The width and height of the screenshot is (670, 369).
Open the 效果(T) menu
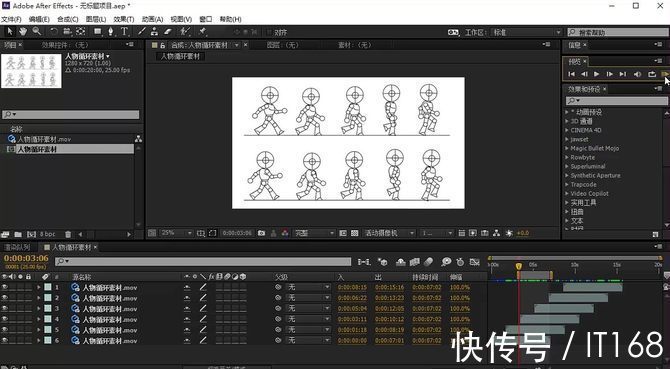point(124,19)
